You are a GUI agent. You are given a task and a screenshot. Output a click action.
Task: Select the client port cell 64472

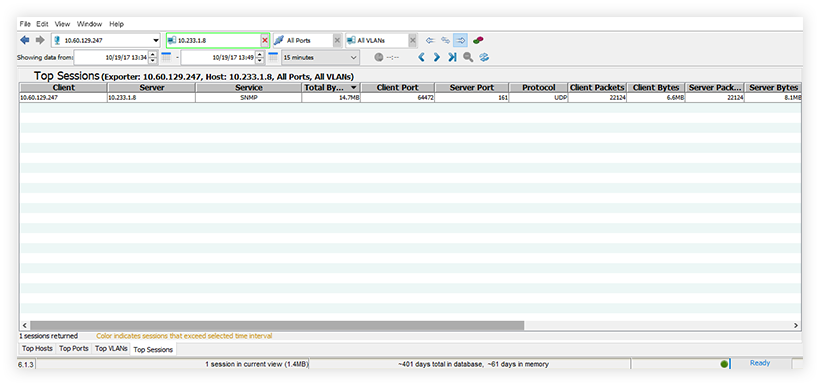pyautogui.click(x=397, y=97)
